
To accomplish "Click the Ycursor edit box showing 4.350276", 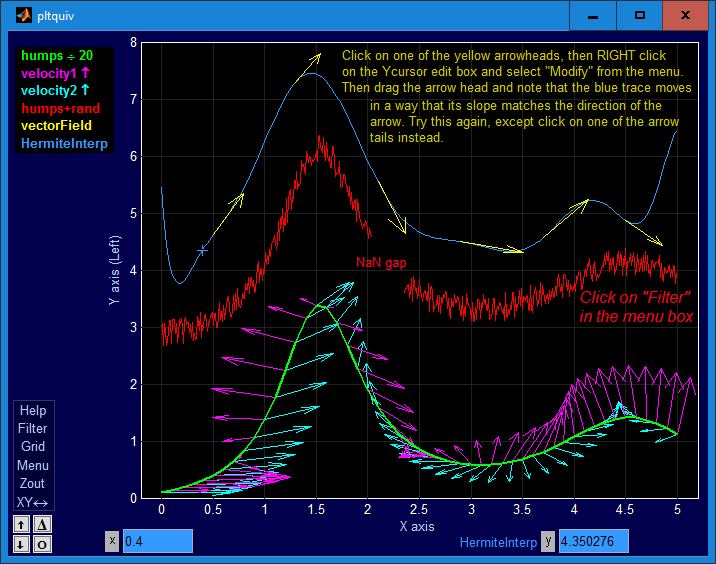I will coord(594,541).
